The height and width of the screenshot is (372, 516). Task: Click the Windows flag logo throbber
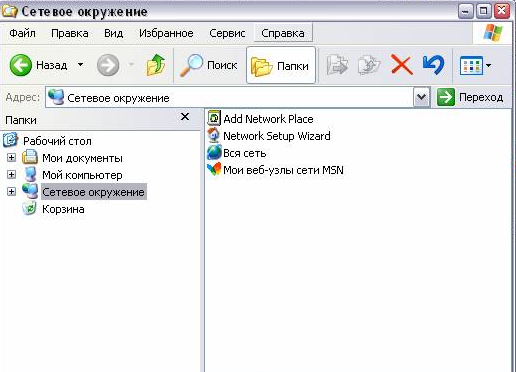[493, 33]
